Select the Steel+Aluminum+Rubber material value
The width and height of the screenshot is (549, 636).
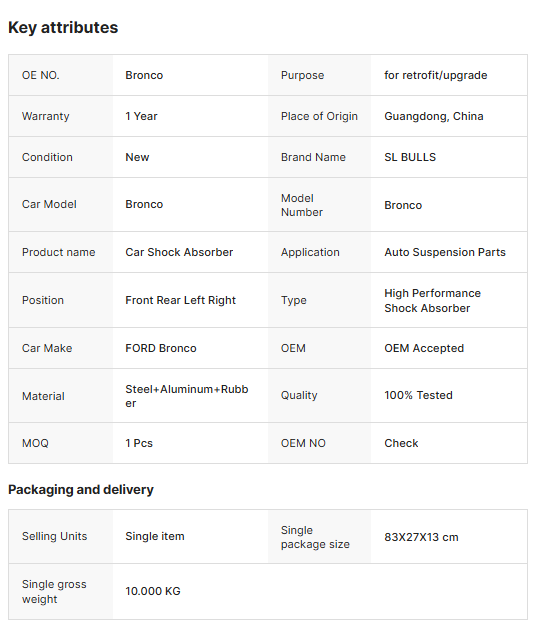tap(187, 396)
